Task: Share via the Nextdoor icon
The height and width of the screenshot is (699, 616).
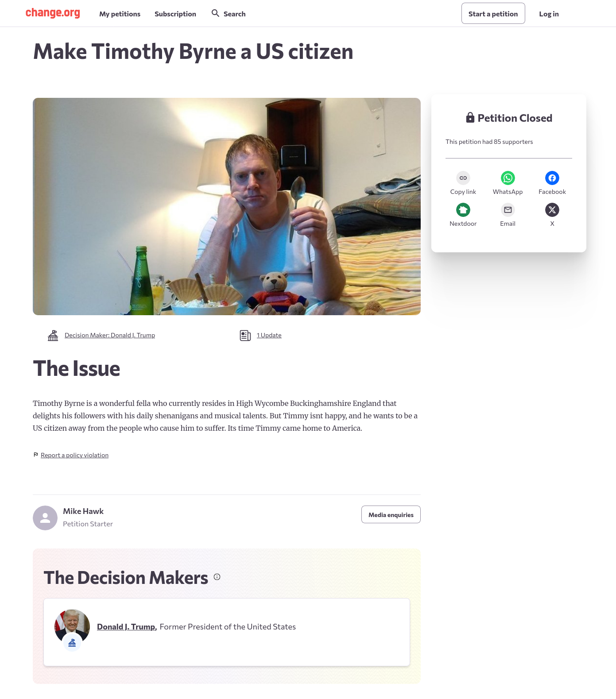Action: (x=463, y=210)
